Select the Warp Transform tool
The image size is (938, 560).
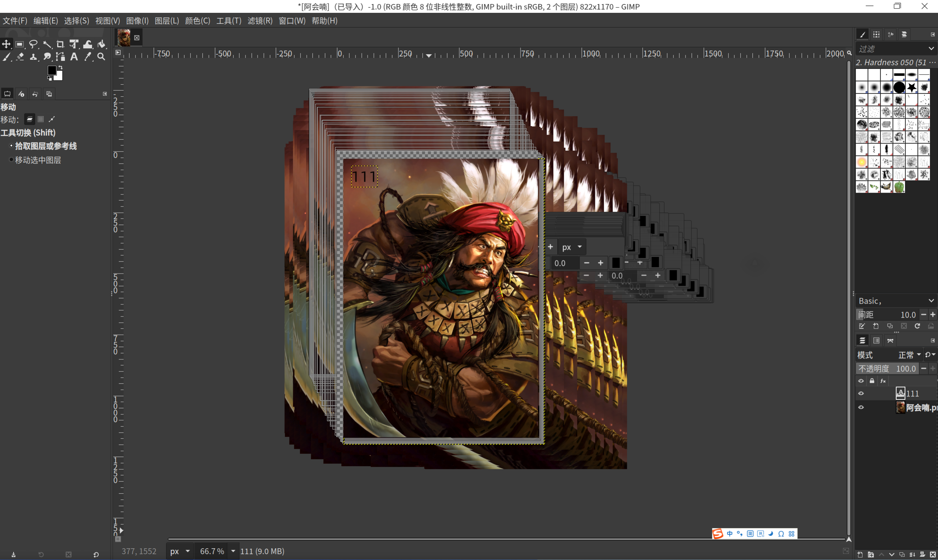[x=88, y=44]
